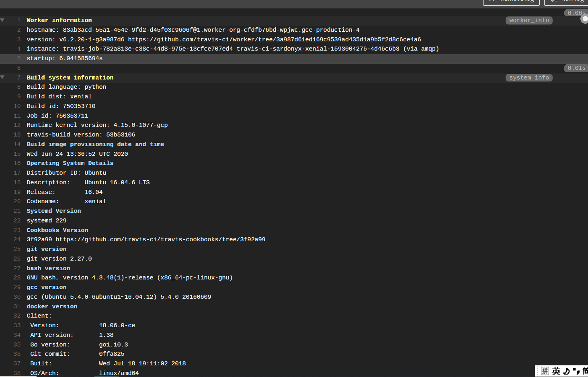588x377 pixels.
Task: Select log line number 5
Action: [18, 59]
